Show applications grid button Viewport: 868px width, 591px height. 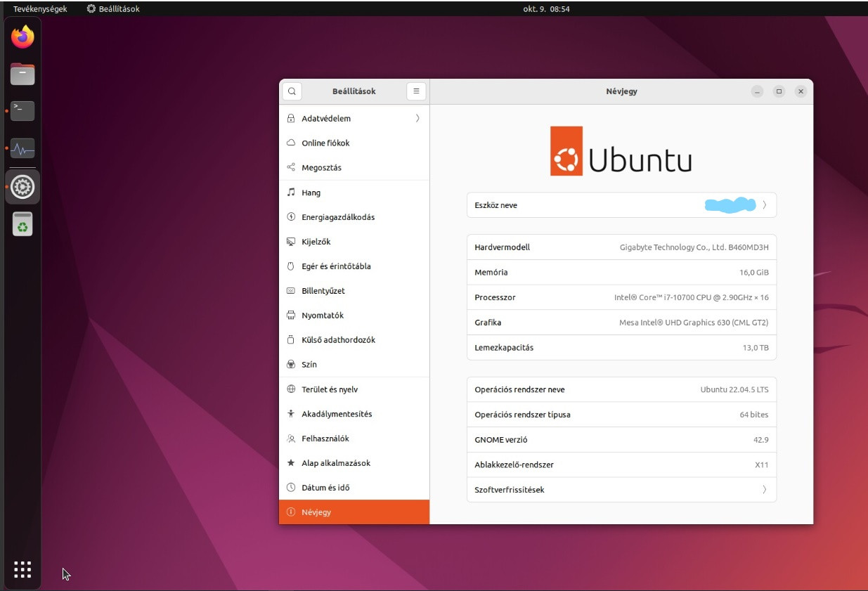pyautogui.click(x=22, y=569)
